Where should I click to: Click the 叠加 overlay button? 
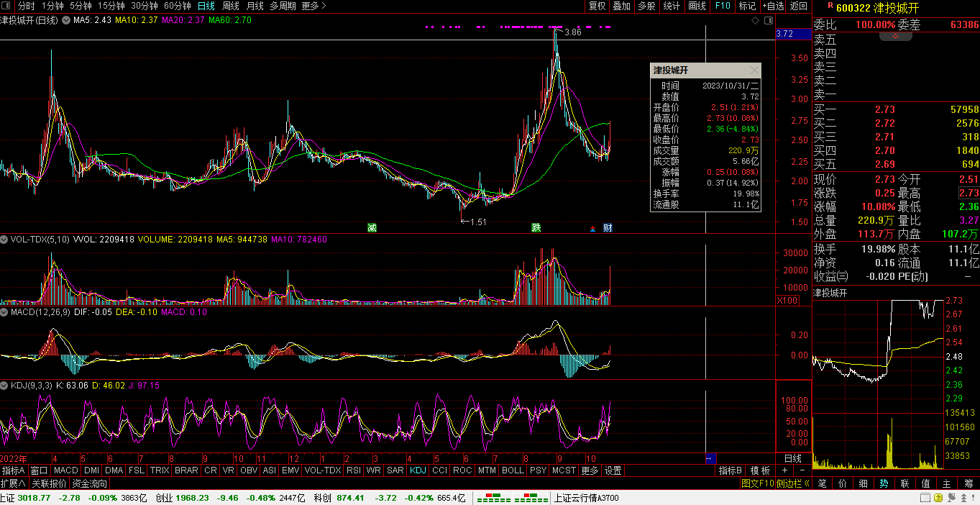click(621, 6)
